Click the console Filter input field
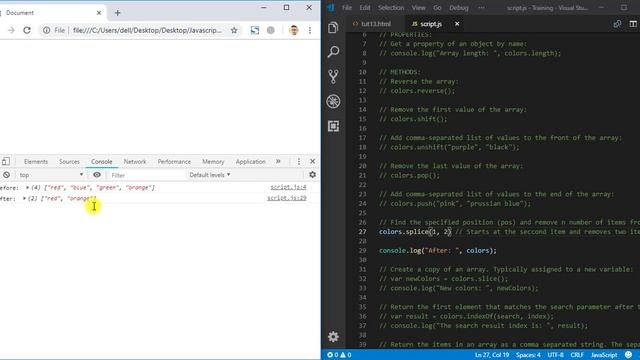Viewport: 640px width, 360px height. click(147, 175)
